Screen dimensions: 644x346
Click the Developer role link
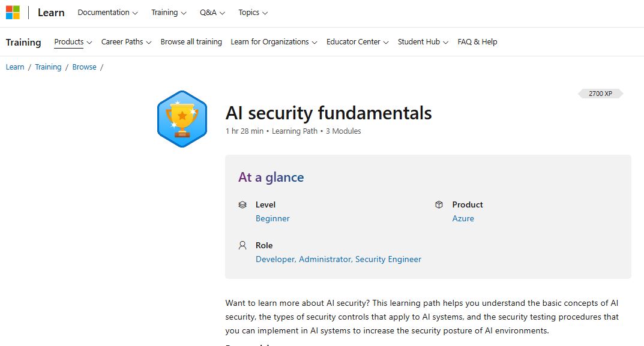click(x=274, y=259)
